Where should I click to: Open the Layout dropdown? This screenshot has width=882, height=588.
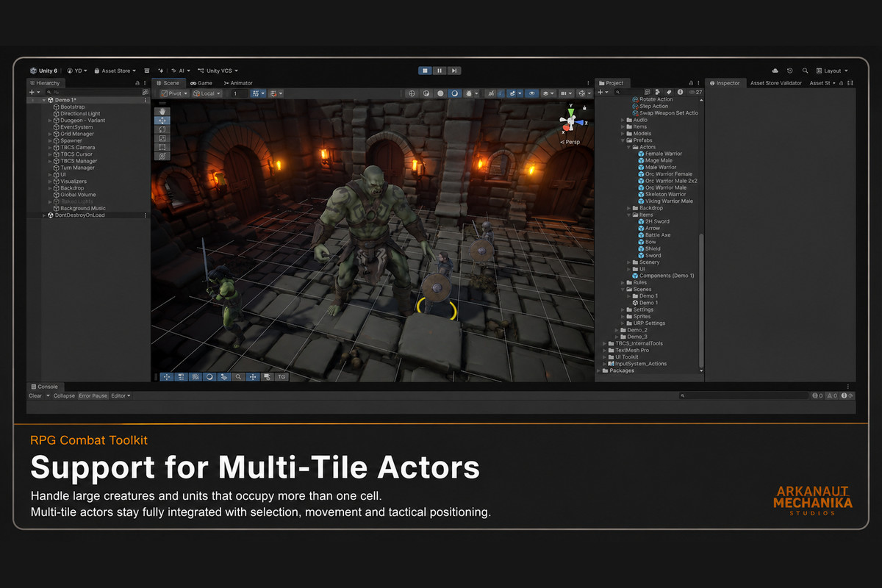click(833, 71)
